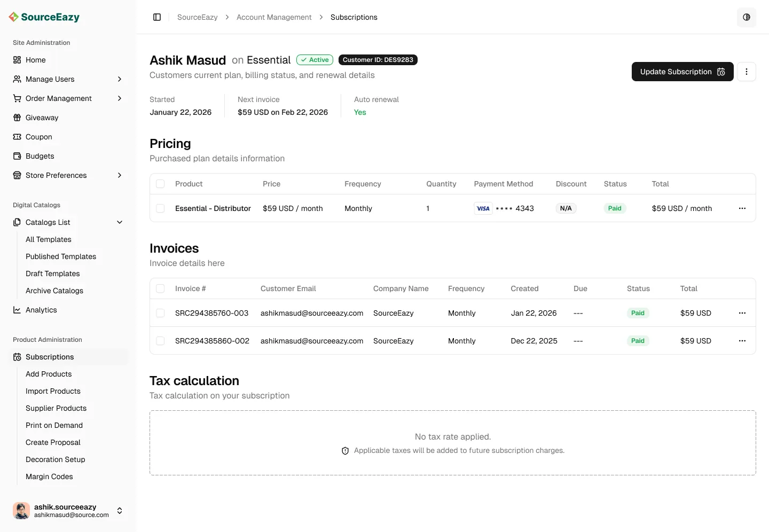769x532 pixels.
Task: Click the user avatar photo
Action: coord(21,511)
